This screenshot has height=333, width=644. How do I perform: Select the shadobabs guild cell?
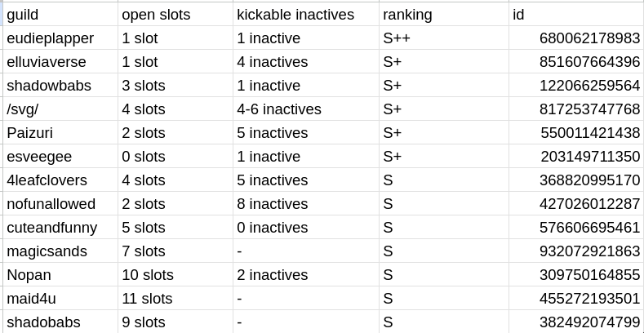coord(59,322)
